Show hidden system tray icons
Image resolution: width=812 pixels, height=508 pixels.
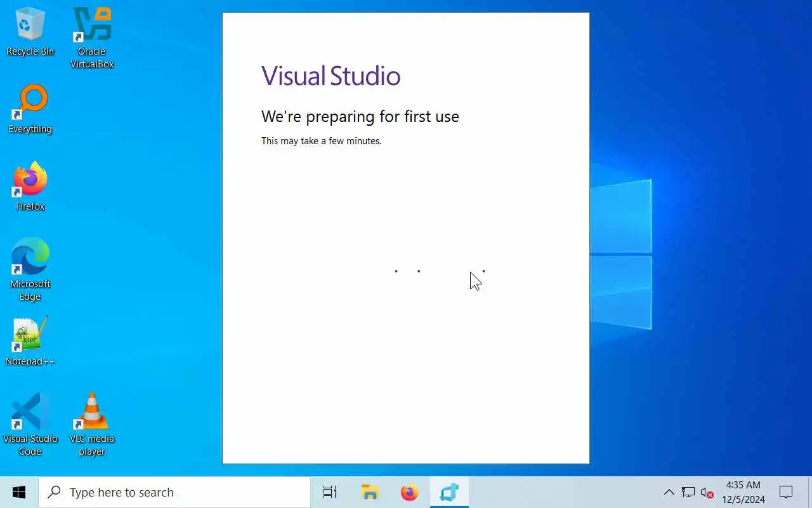tap(669, 492)
